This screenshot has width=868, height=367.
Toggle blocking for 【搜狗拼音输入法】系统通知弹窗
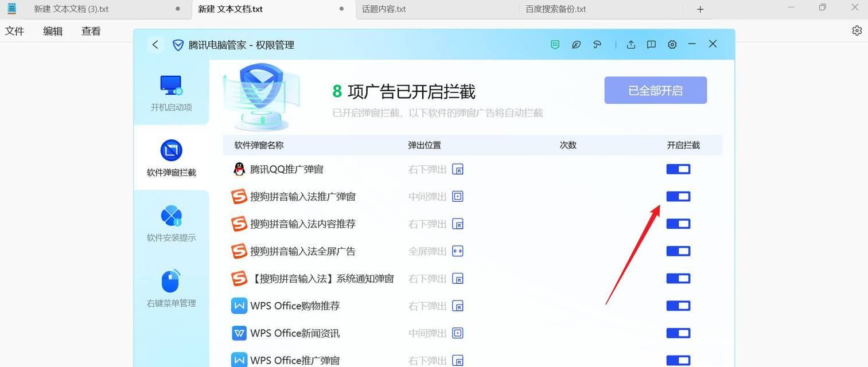tap(678, 279)
